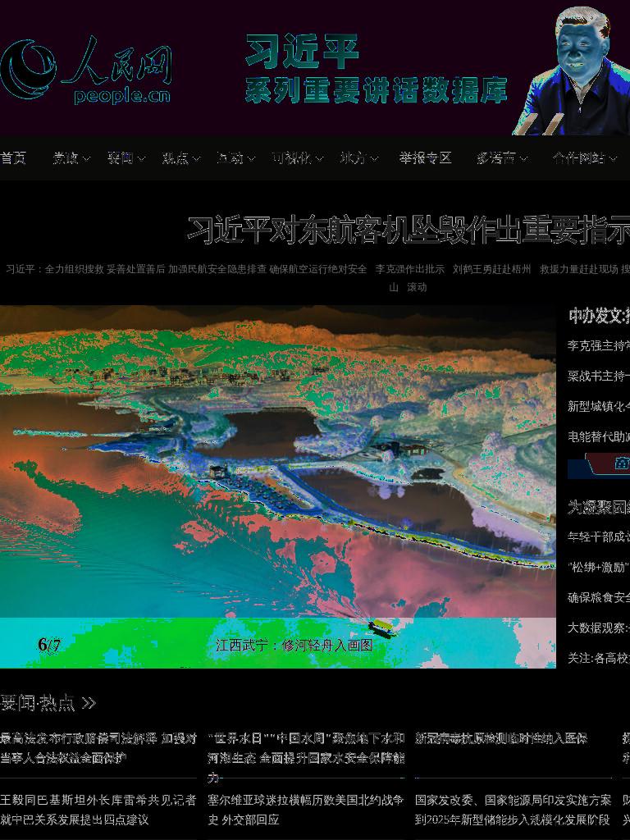Click the slideshow caption 江西武宁：修河轻舟入画图

point(294,645)
